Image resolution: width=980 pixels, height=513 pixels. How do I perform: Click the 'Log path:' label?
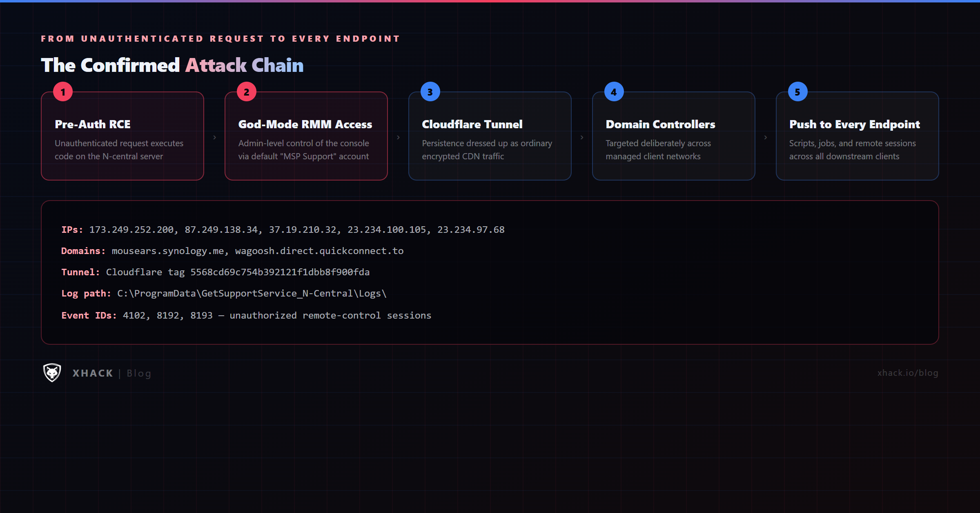coord(86,293)
